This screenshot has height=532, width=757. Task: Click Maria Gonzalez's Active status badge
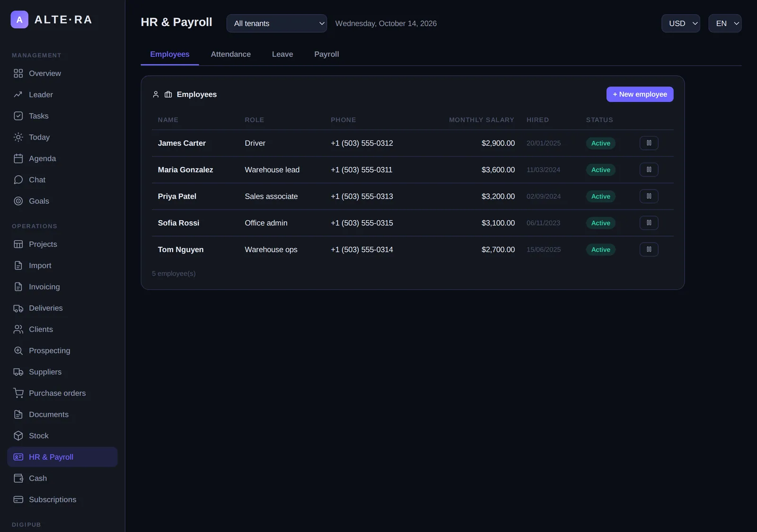[600, 170]
